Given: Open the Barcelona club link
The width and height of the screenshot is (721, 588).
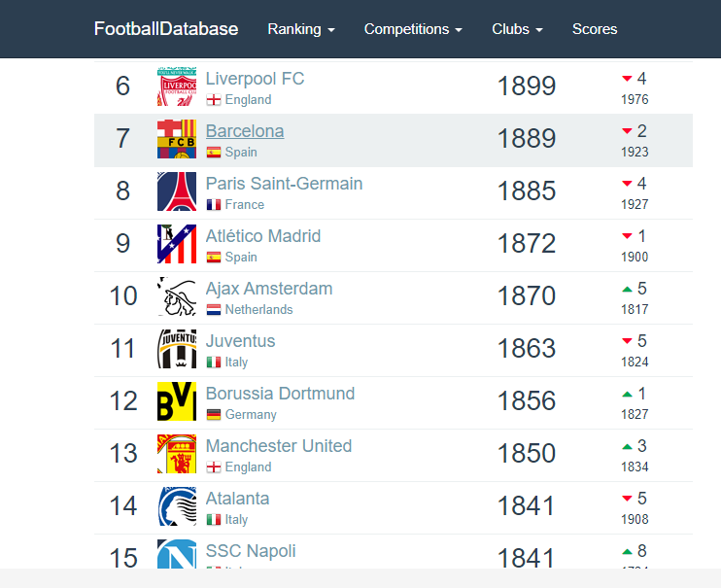Looking at the screenshot, I should [x=245, y=131].
